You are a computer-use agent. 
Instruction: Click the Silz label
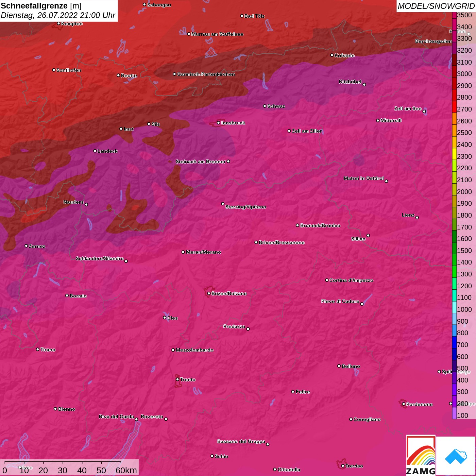coord(156,124)
